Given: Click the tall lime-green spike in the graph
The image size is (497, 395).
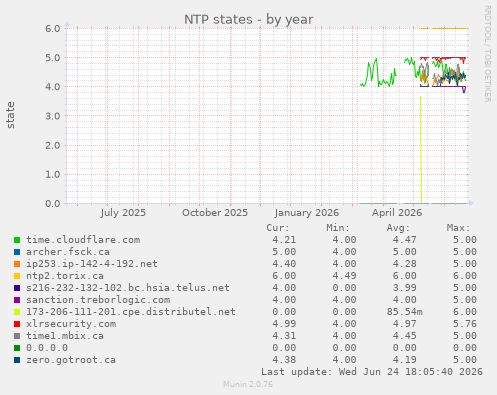Looking at the screenshot, I should coord(421,150).
